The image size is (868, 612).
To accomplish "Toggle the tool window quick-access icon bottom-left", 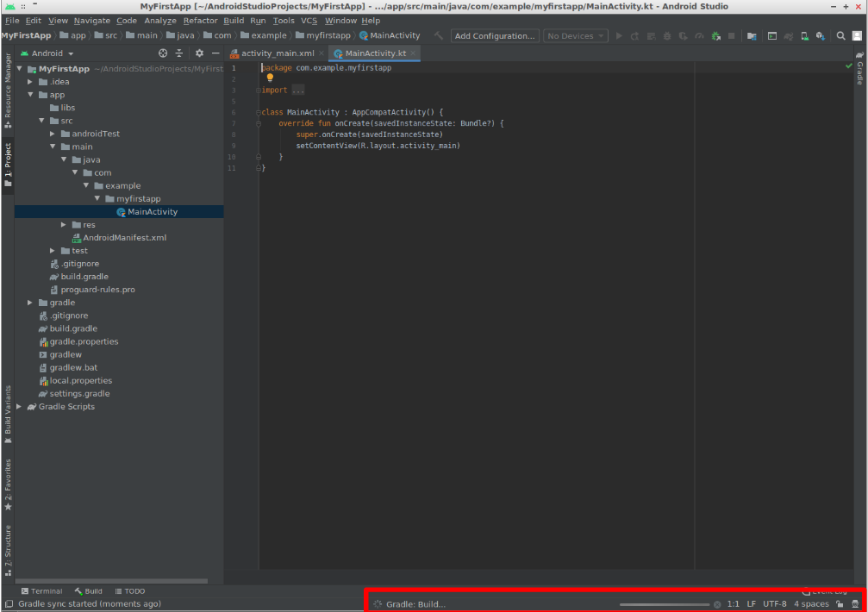I will click(x=9, y=604).
